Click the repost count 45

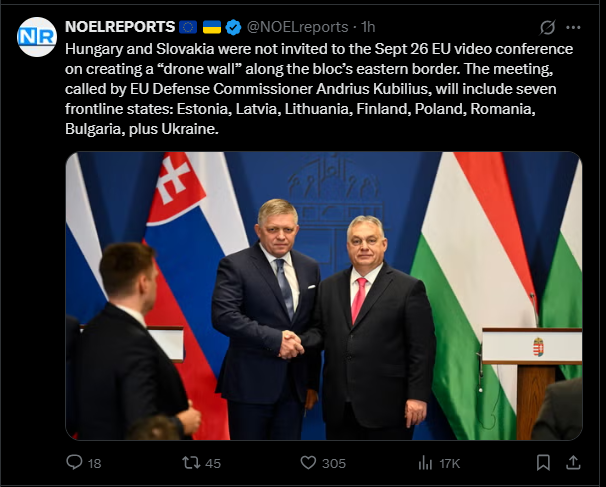point(211,463)
